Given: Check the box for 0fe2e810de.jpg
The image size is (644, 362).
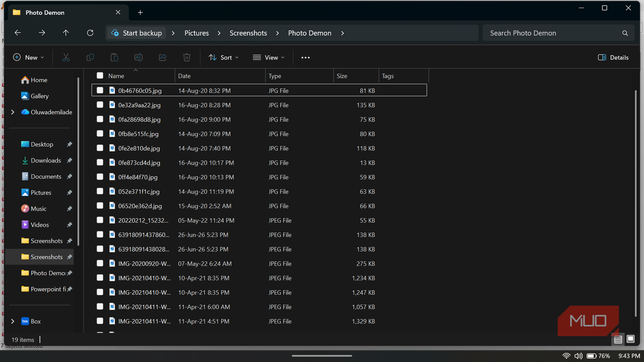Looking at the screenshot, I should (x=100, y=148).
